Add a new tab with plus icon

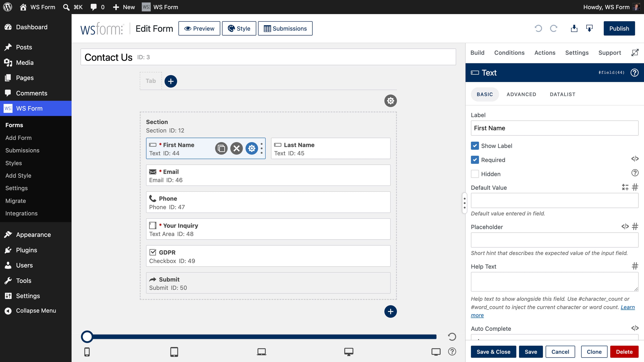[x=171, y=81]
